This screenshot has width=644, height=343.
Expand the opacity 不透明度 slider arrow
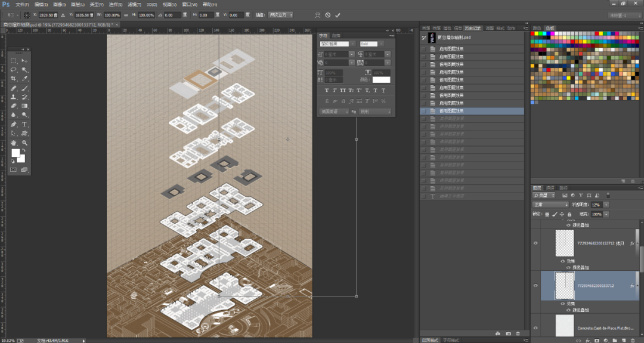point(606,205)
